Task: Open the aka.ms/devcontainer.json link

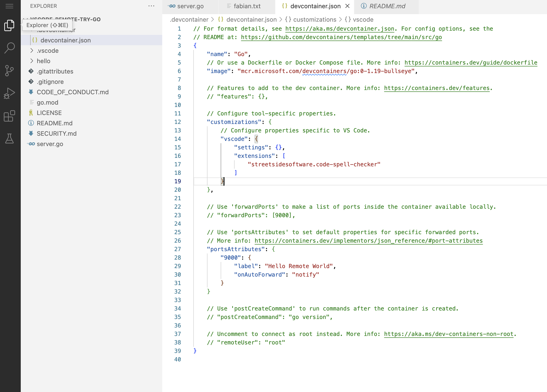Action: tap(340, 29)
